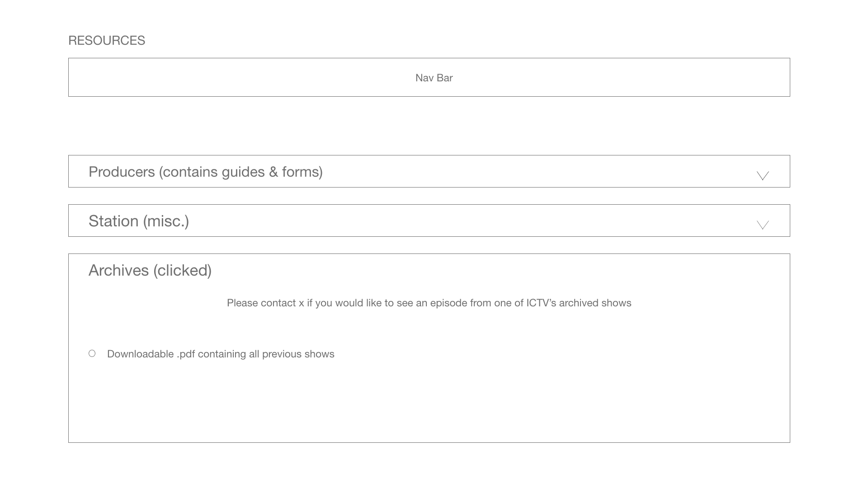This screenshot has width=868, height=488.
Task: Click "(clicked)" next to Archives
Action: (x=182, y=270)
